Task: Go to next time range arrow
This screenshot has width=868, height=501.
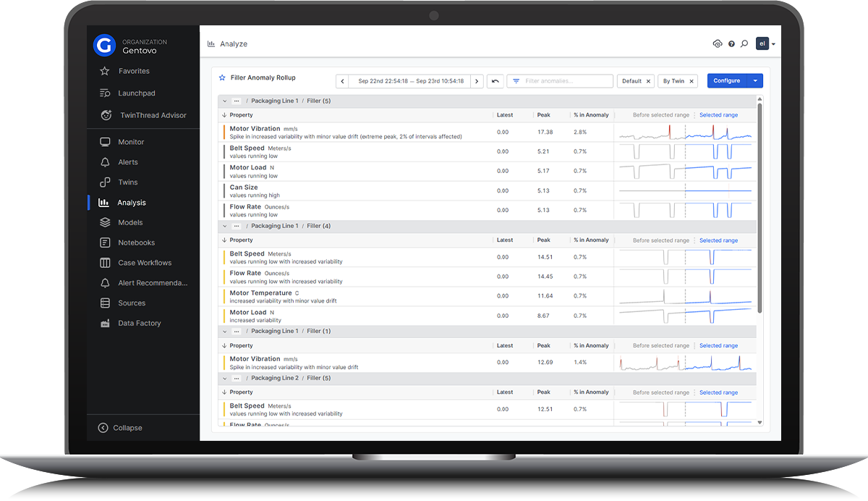Action: (477, 81)
